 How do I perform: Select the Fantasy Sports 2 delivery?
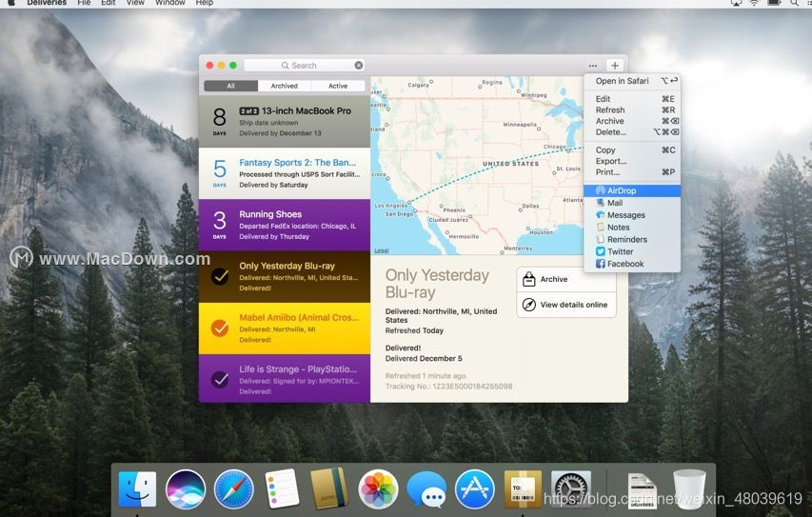(285, 173)
